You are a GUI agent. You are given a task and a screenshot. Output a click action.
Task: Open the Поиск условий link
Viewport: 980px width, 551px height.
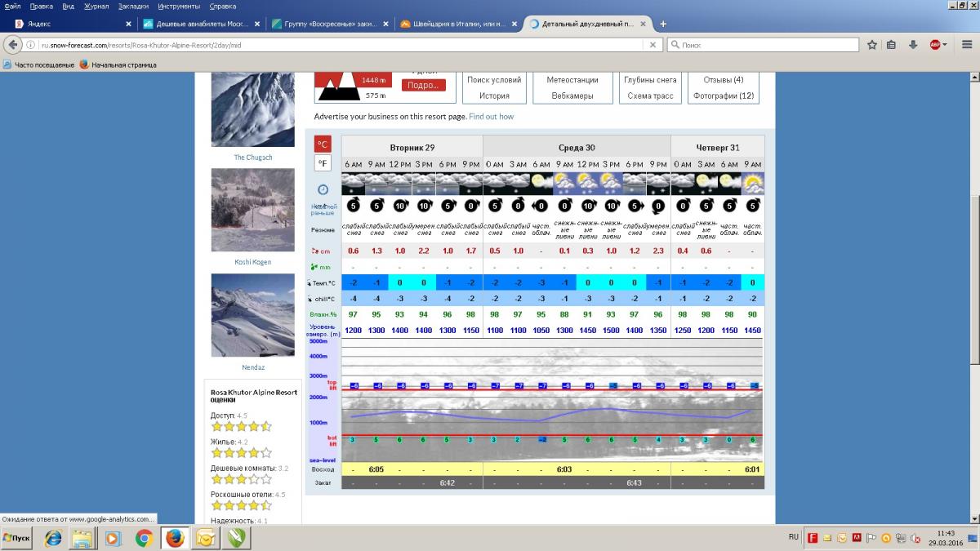494,80
